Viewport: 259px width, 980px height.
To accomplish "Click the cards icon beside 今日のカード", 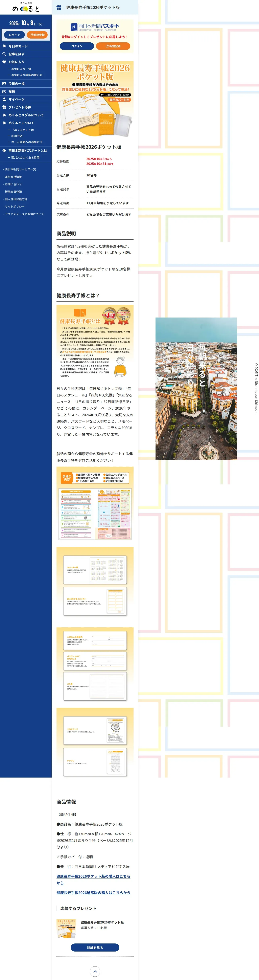I will 4,46.
